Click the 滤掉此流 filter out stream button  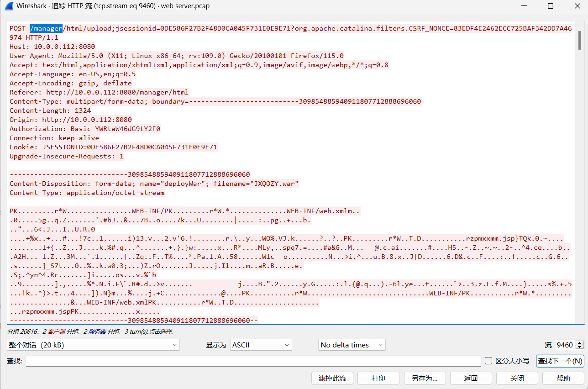coord(332,378)
